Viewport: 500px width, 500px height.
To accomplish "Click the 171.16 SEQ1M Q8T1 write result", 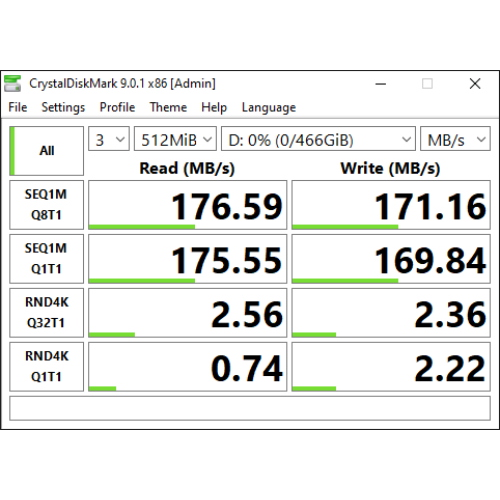I will coord(391,205).
